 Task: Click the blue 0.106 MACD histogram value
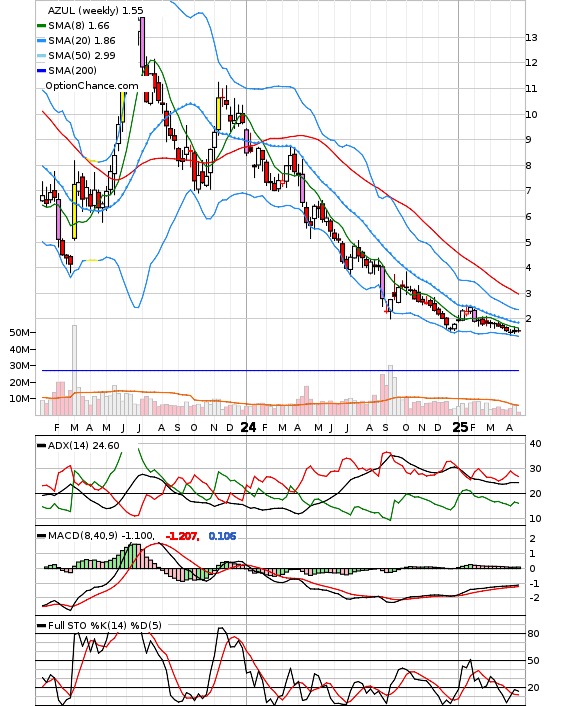pyautogui.click(x=222, y=536)
